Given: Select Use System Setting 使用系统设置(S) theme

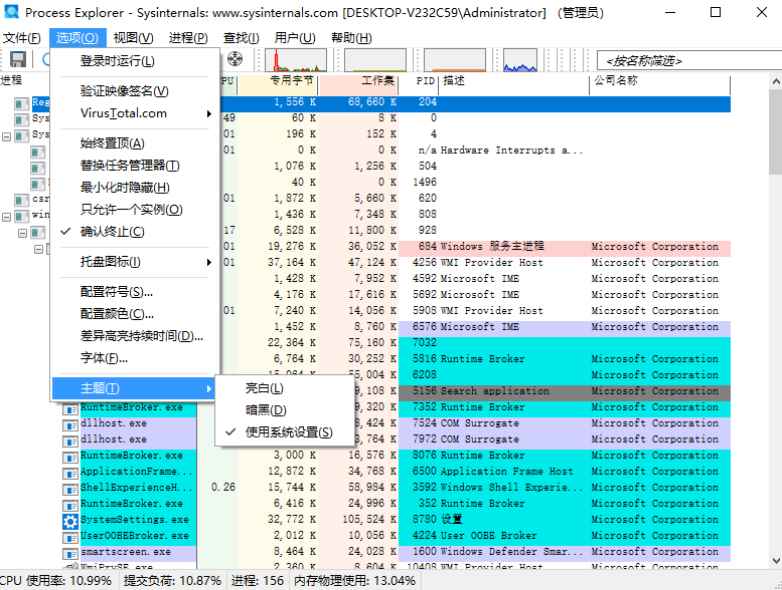Looking at the screenshot, I should click(285, 432).
